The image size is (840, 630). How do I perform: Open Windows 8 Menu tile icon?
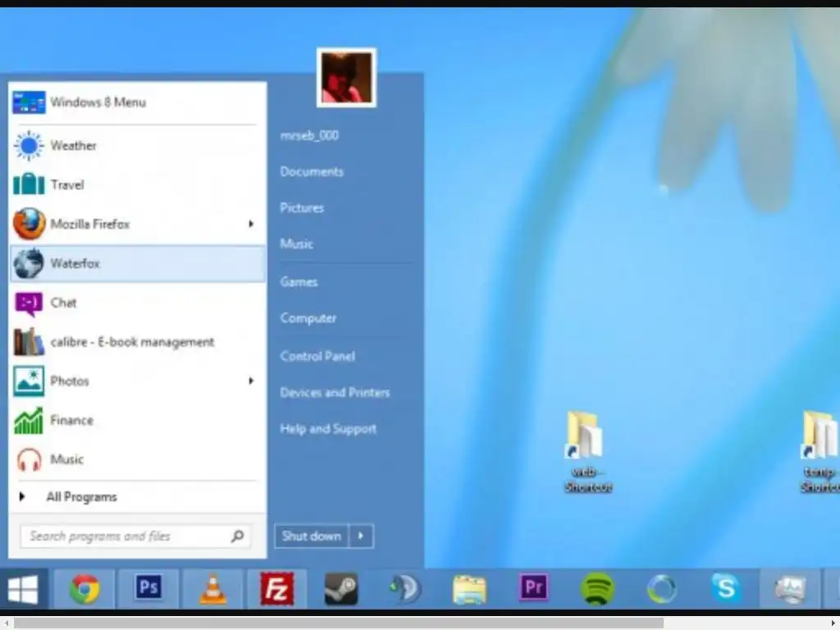pyautogui.click(x=29, y=103)
